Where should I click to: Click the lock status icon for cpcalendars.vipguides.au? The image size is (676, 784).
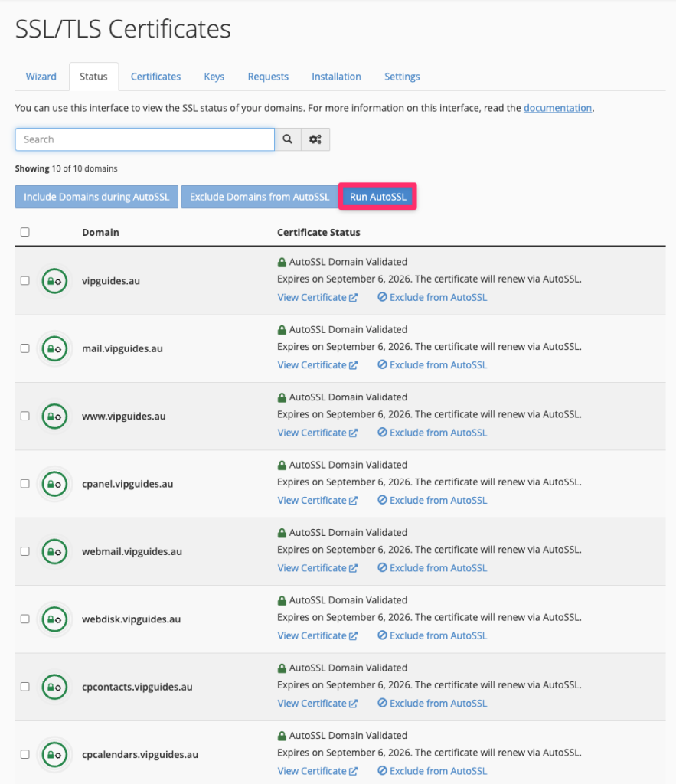point(54,754)
